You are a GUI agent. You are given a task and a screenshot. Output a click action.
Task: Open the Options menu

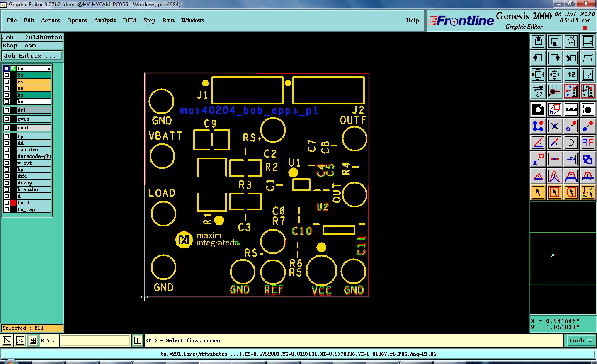point(77,20)
